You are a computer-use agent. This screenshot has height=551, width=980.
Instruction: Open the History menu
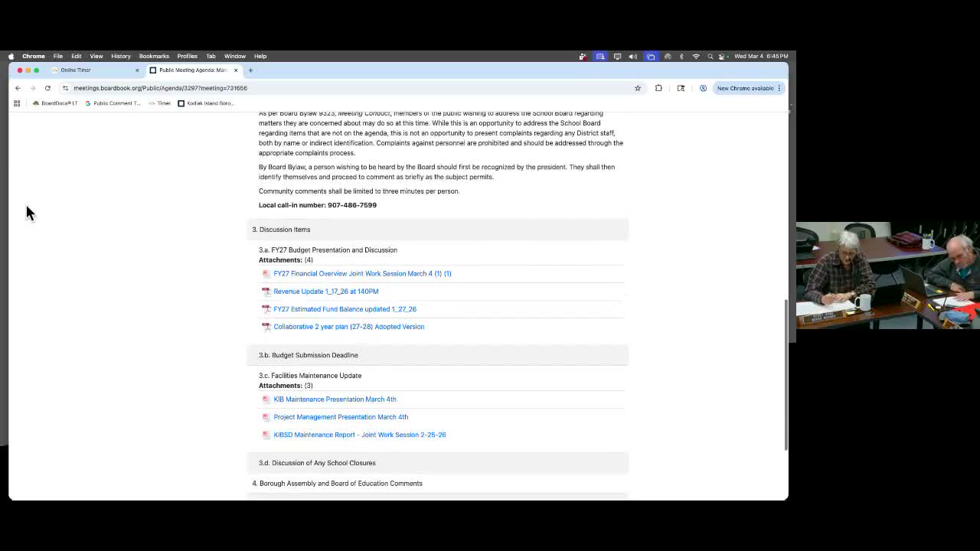pyautogui.click(x=121, y=56)
